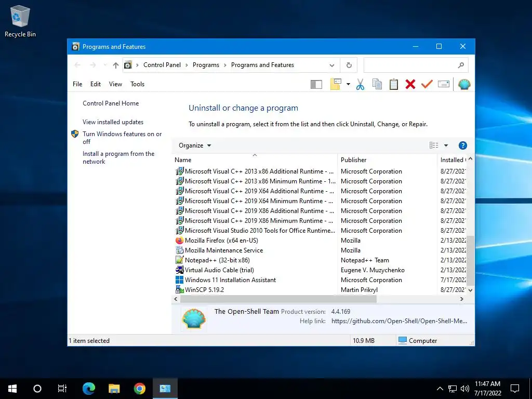Click the Back navigation arrow
Viewport: 532px width, 399px height.
pyautogui.click(x=77, y=65)
